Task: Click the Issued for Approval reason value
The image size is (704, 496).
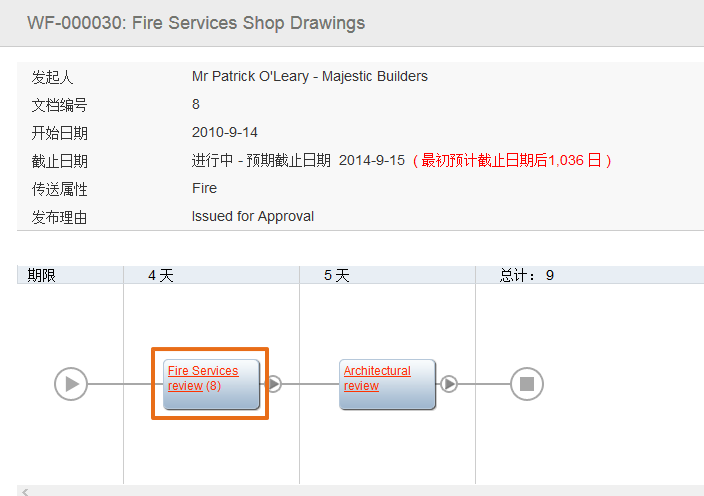Action: (253, 216)
